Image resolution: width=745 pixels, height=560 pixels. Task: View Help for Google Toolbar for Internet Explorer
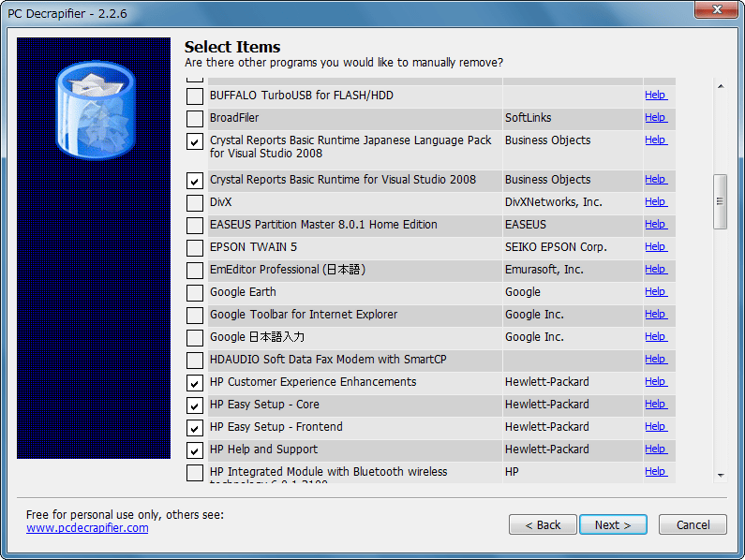coord(656,315)
